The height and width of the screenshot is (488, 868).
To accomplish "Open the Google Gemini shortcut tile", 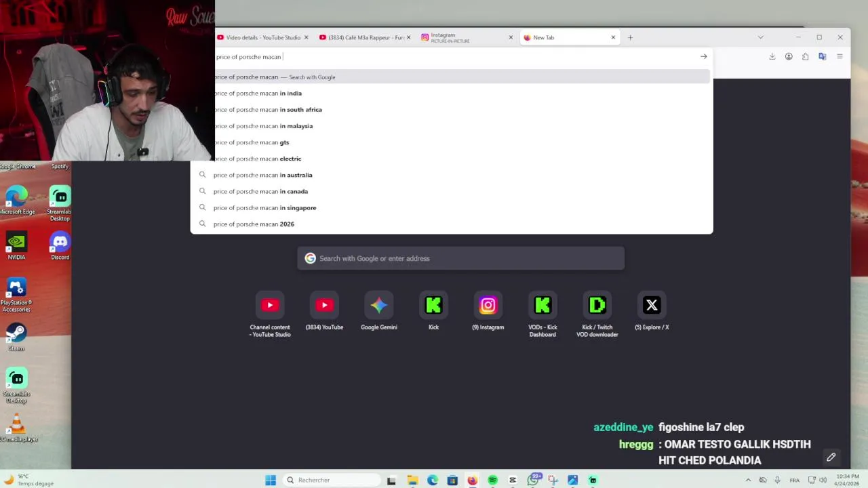I will (379, 312).
